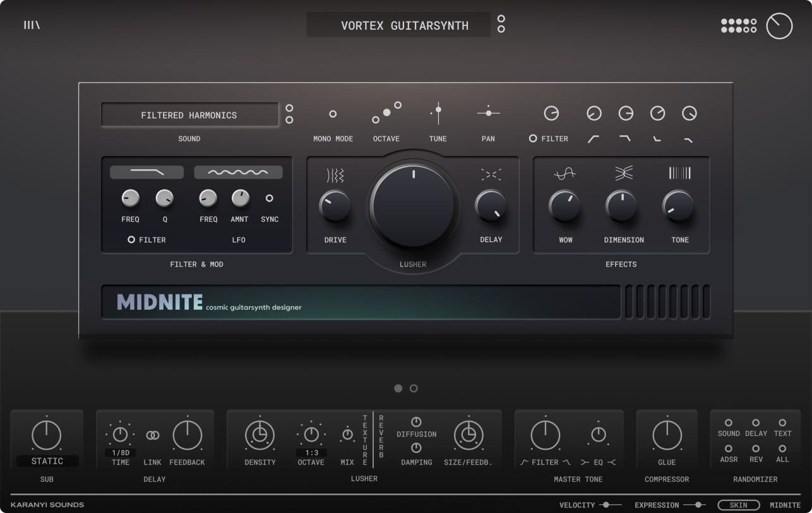The image size is (812, 513).
Task: Click the Tone effect barcode icon
Action: 679,174
